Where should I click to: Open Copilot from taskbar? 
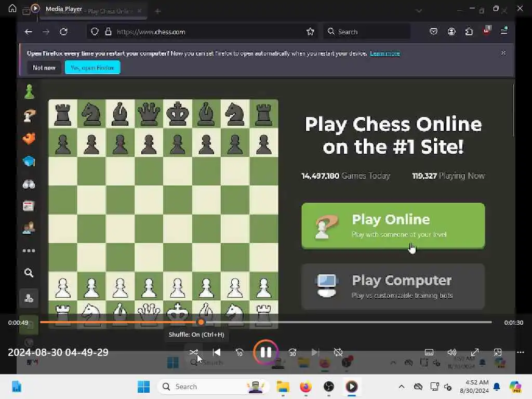pyautogui.click(x=516, y=387)
